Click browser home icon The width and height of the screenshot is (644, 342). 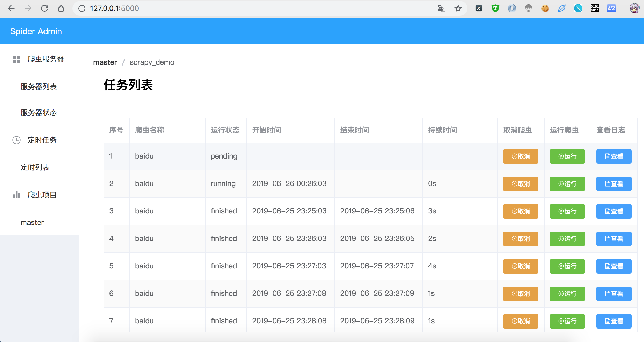click(61, 8)
